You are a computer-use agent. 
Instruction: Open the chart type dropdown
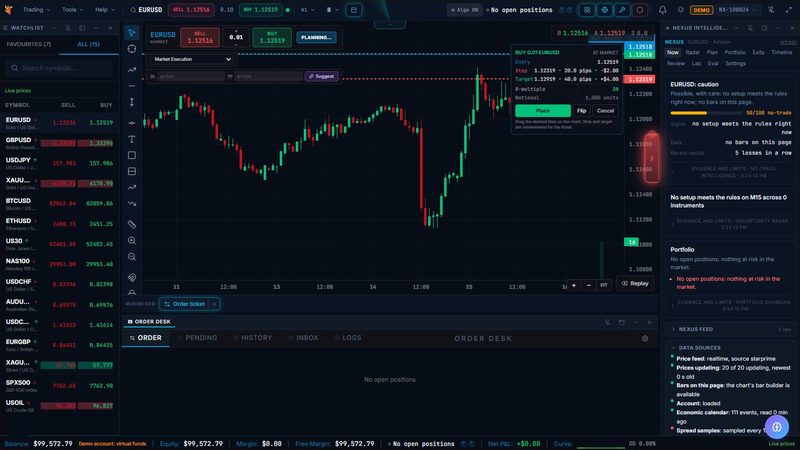pyautogui.click(x=332, y=10)
